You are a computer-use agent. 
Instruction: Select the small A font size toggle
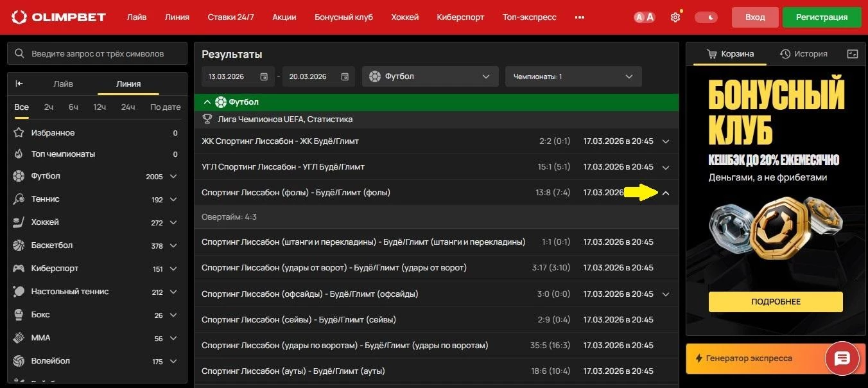(639, 17)
